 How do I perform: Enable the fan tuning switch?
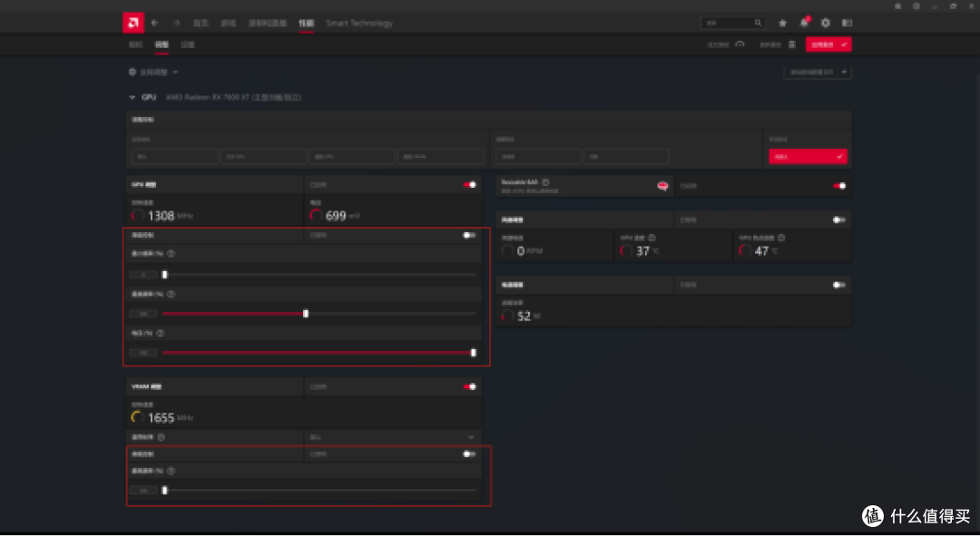[x=839, y=220]
